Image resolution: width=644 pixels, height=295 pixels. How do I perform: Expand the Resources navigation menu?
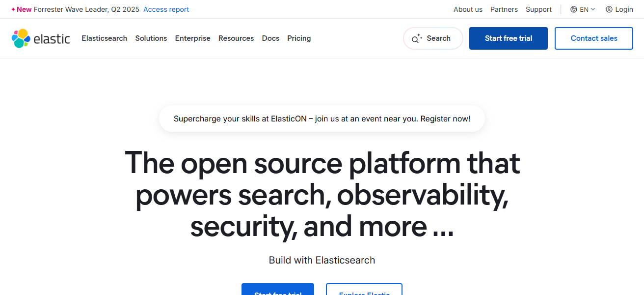coord(236,38)
